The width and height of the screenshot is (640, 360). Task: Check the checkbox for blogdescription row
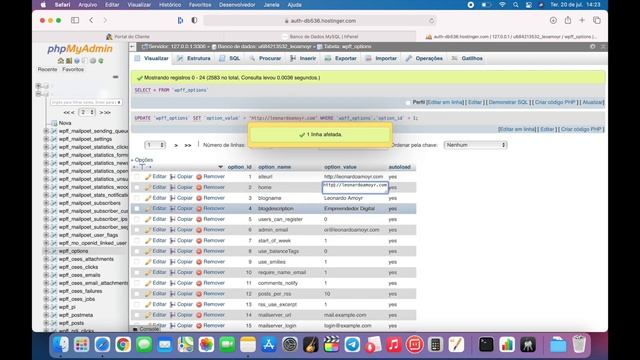pos(137,209)
